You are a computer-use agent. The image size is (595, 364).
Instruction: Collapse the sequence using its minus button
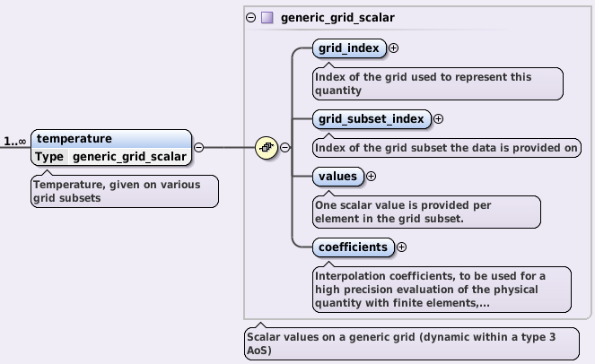(285, 148)
